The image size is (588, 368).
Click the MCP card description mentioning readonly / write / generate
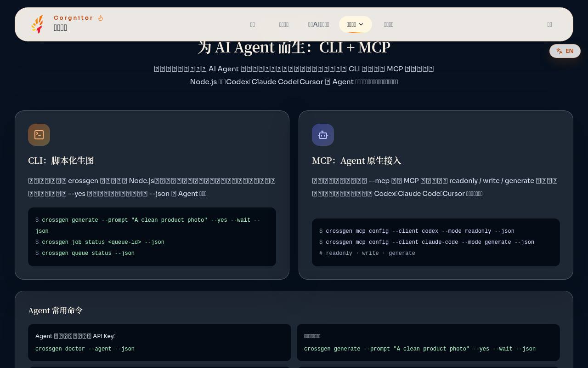pos(435,187)
